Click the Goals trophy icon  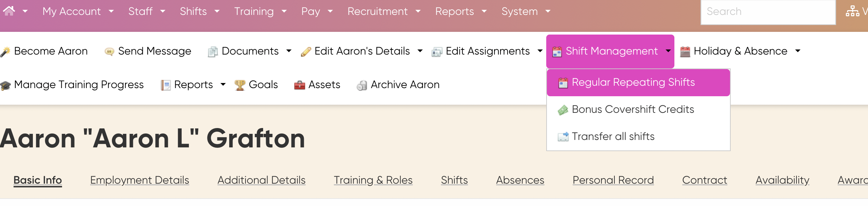(240, 85)
